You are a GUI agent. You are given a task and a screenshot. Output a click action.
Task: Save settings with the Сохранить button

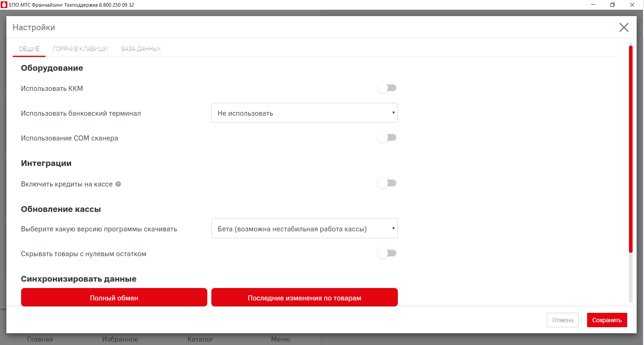tap(607, 320)
